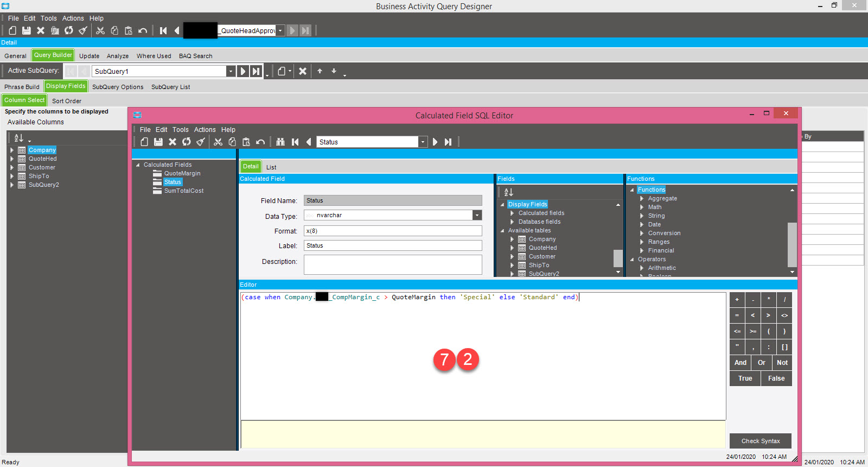The height and width of the screenshot is (467, 868).
Task: Click the binoculars search icon
Action: point(280,142)
